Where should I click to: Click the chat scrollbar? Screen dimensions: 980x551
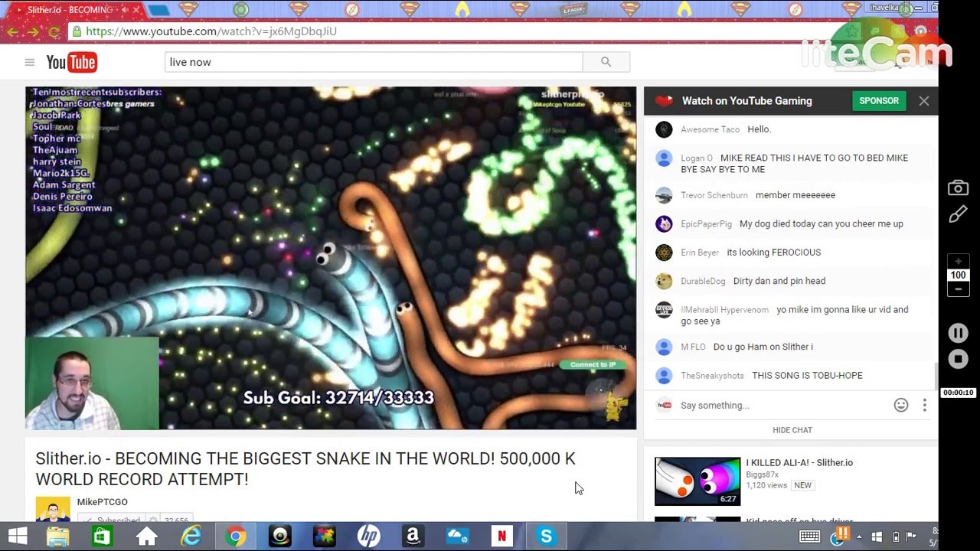click(935, 376)
